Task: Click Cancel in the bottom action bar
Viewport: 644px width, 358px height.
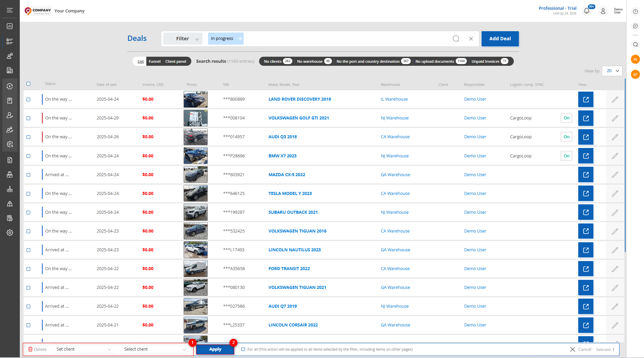Action: click(581, 349)
